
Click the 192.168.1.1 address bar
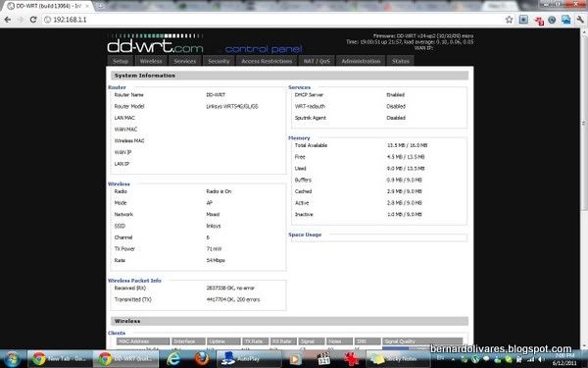click(x=273, y=20)
